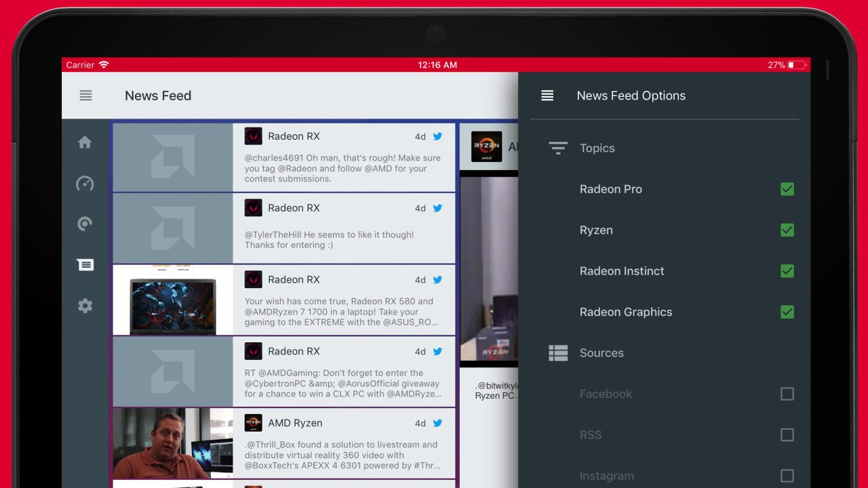The width and height of the screenshot is (868, 488).
Task: Click the 'AMD Ryzen' account name
Action: tap(295, 423)
